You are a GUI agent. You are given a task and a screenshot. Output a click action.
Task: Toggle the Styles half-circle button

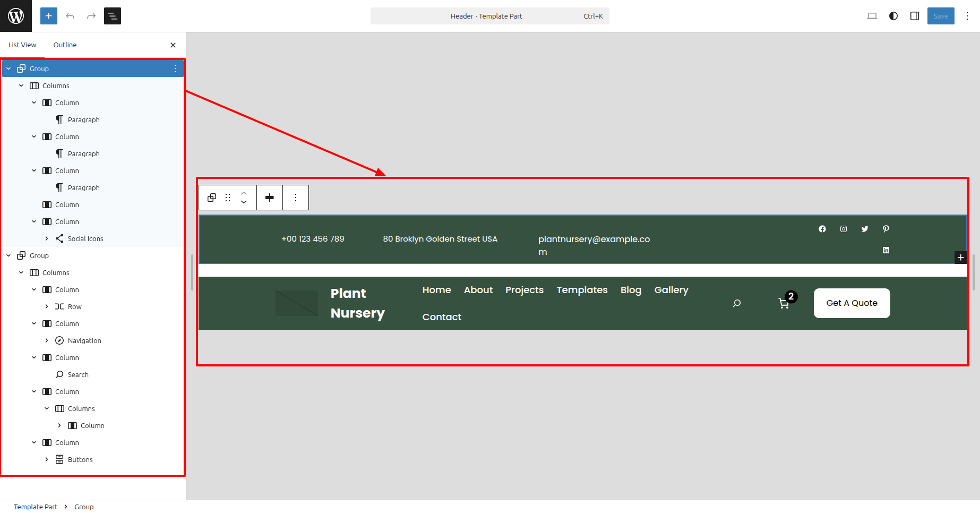893,16
